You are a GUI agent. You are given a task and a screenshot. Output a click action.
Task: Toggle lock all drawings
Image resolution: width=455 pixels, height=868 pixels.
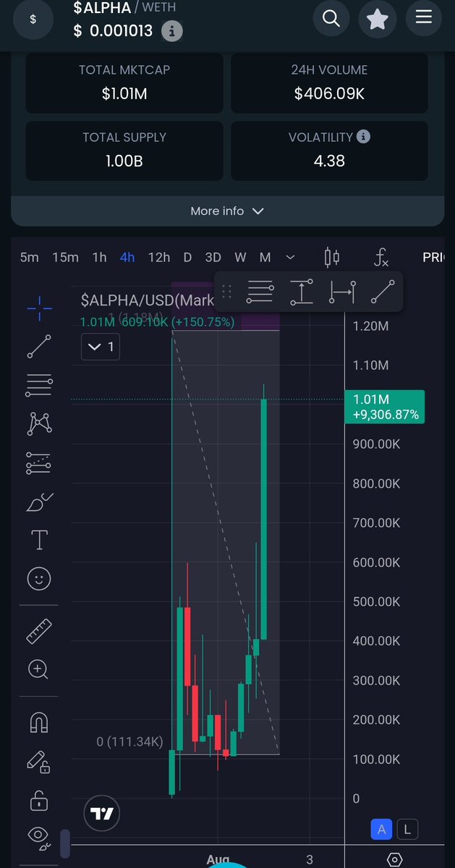pos(38,801)
